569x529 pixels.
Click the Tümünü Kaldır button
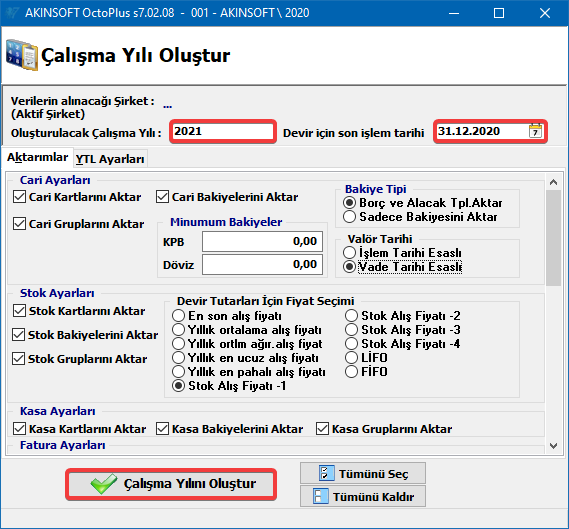363,496
